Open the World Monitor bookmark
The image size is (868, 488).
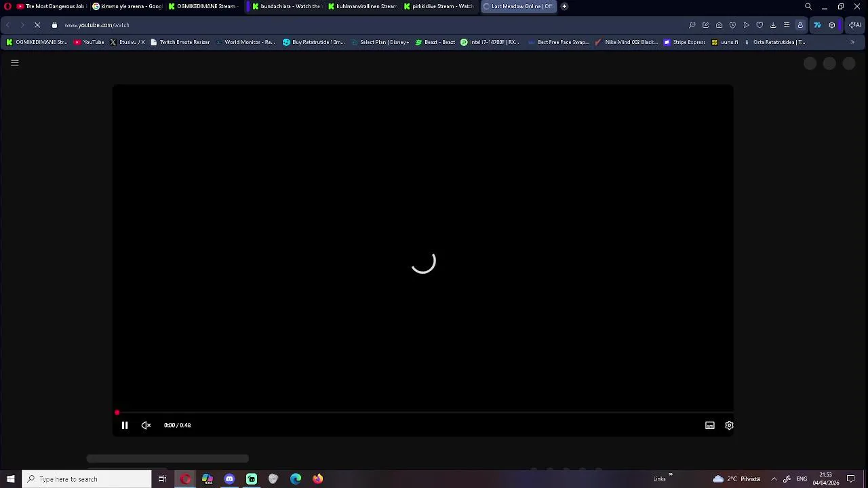[x=245, y=42]
